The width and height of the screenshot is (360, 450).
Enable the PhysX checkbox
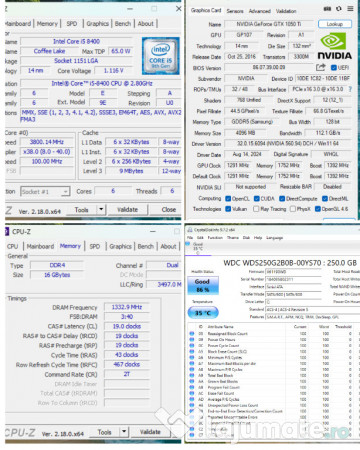pos(293,209)
